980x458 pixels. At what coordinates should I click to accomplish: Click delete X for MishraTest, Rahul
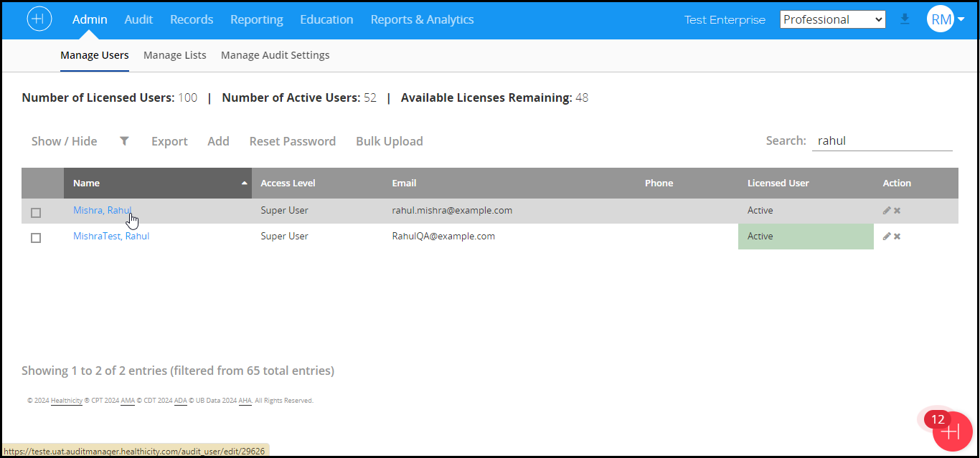897,237
